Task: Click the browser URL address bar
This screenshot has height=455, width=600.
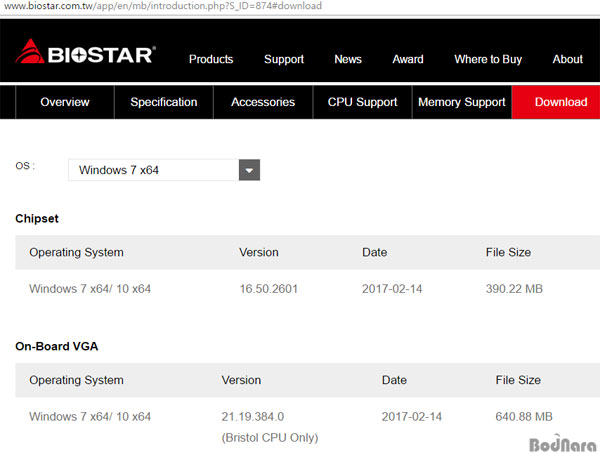Action: point(300,6)
